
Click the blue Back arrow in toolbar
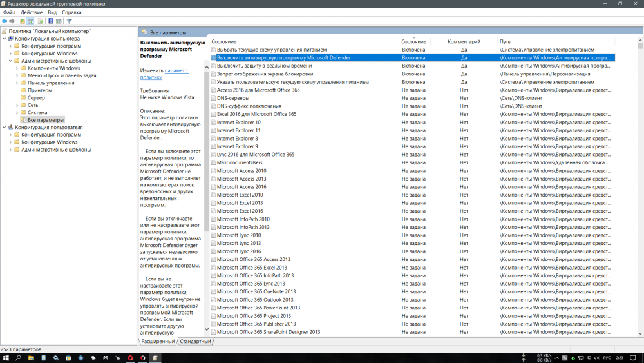coord(4,21)
